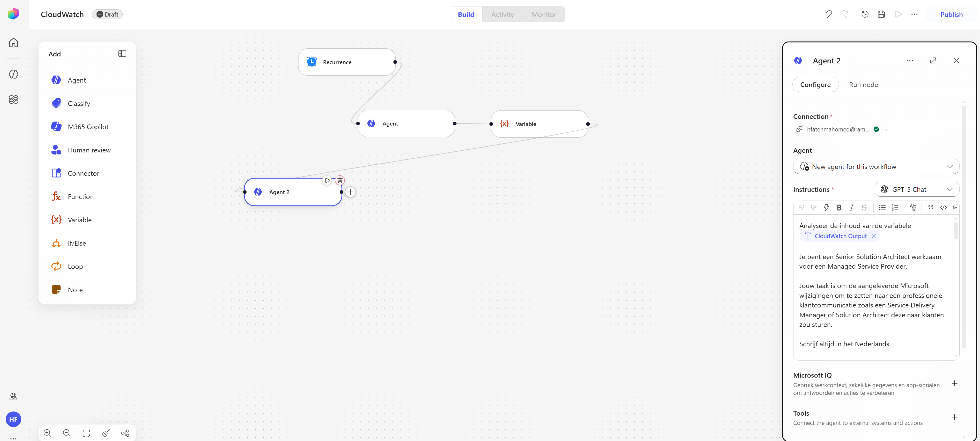The image size is (980, 441).
Task: Publish the workflow
Action: click(x=951, y=14)
